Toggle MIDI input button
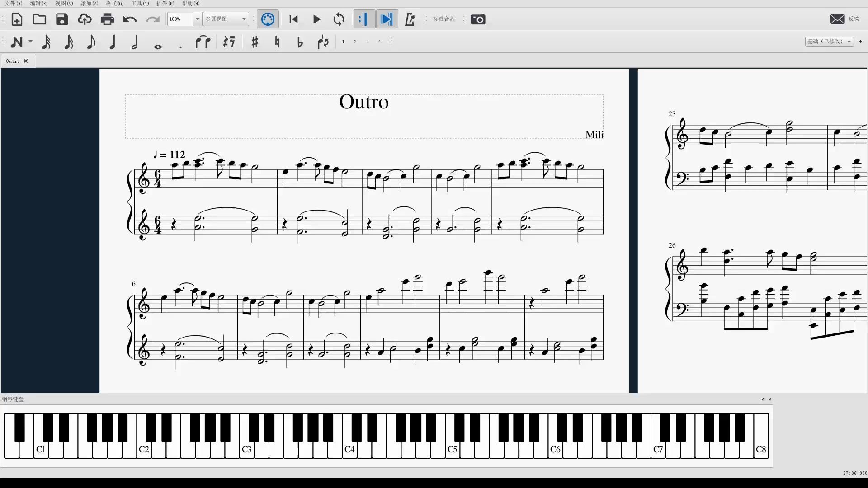The image size is (868, 488). click(x=268, y=19)
